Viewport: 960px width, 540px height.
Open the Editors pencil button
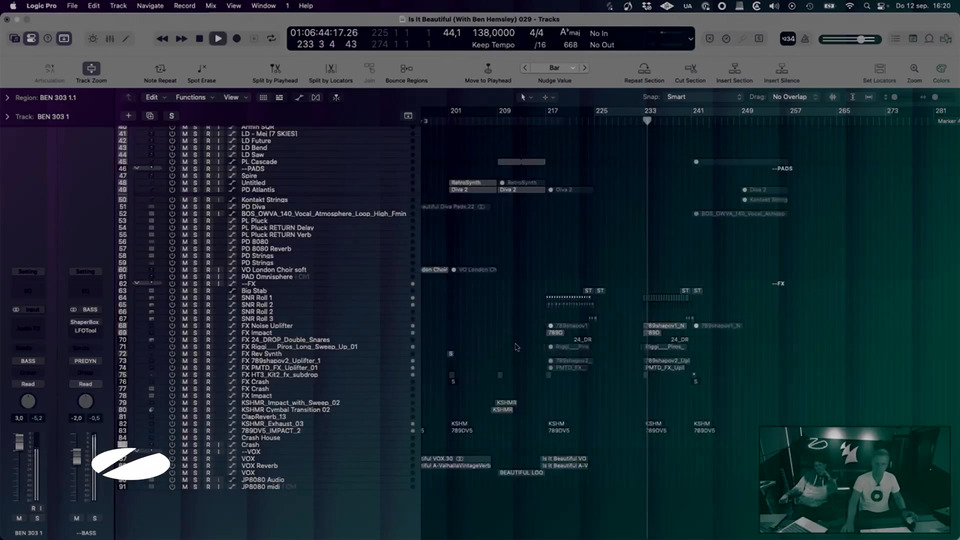(x=126, y=39)
